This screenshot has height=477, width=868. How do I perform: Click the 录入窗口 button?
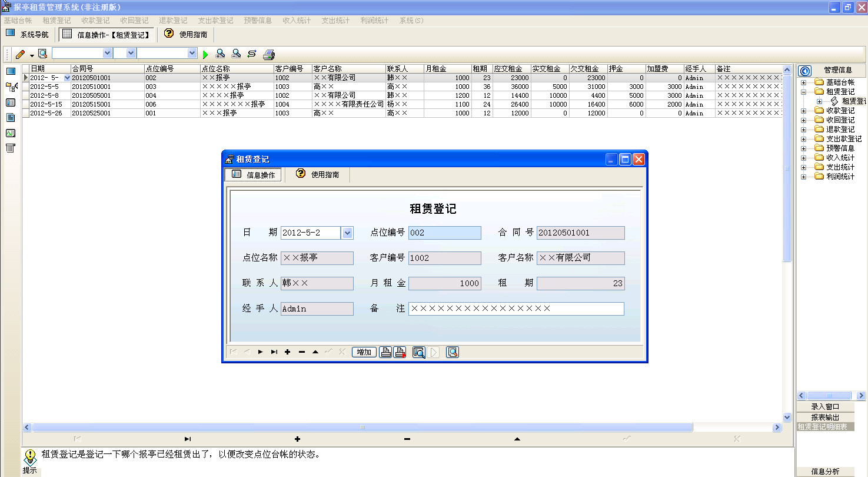(825, 406)
